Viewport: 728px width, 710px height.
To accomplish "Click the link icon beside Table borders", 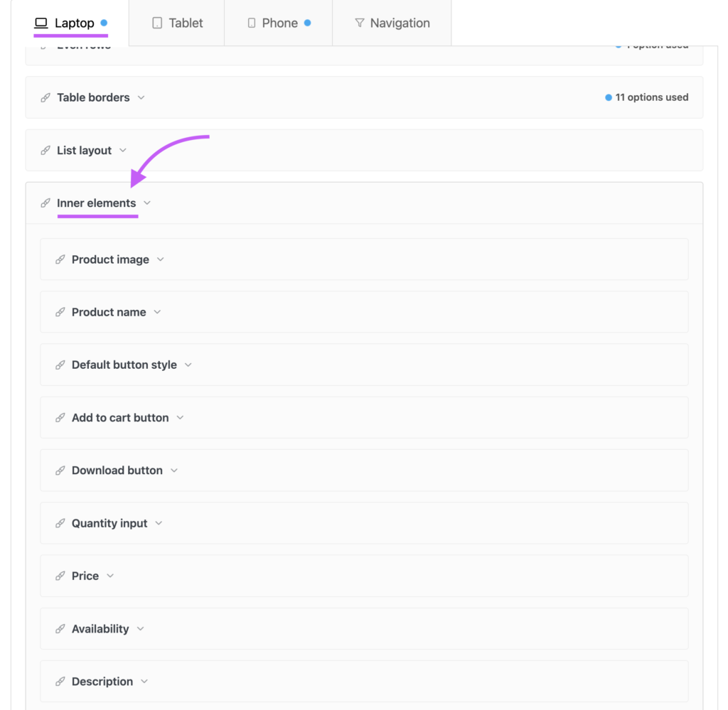I will [45, 97].
